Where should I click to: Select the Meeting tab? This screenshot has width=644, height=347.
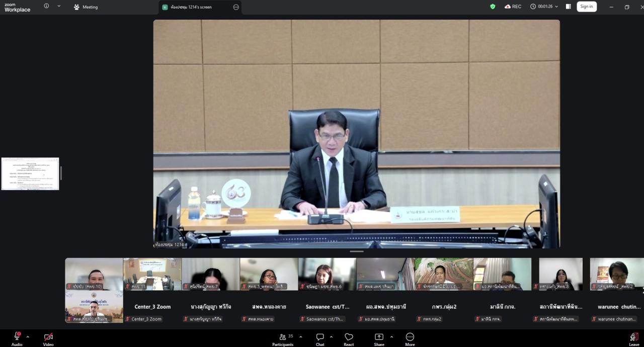(x=86, y=7)
